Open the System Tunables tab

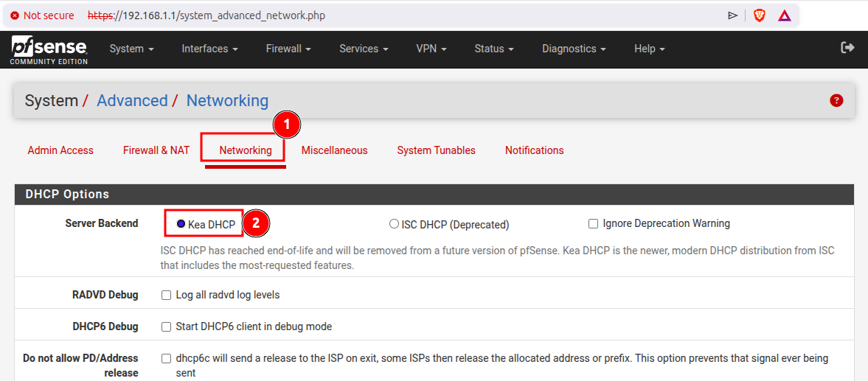[437, 150]
